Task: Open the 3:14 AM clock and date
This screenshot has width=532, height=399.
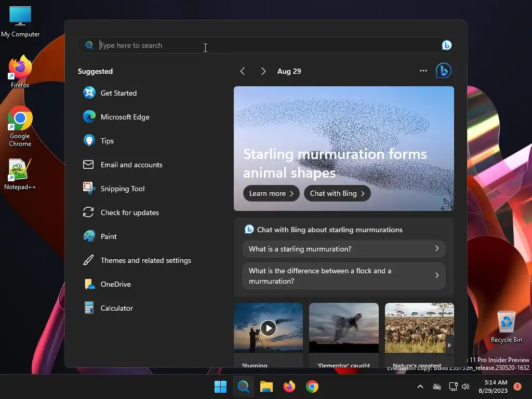Action: tap(493, 387)
